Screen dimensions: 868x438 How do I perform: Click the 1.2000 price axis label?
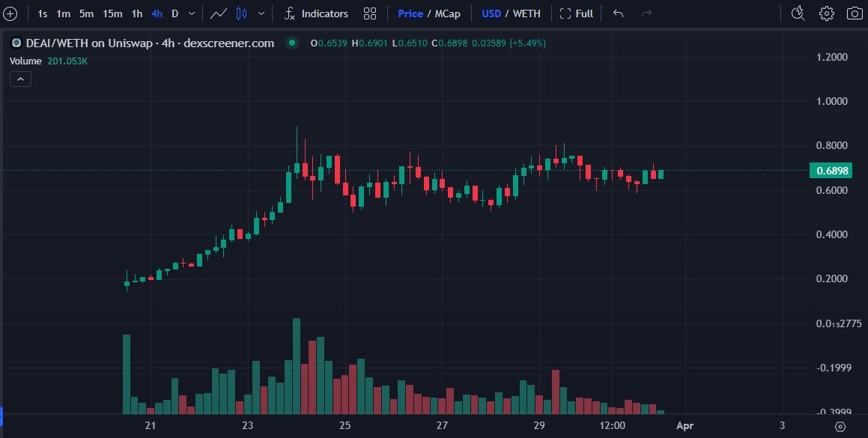[831, 57]
